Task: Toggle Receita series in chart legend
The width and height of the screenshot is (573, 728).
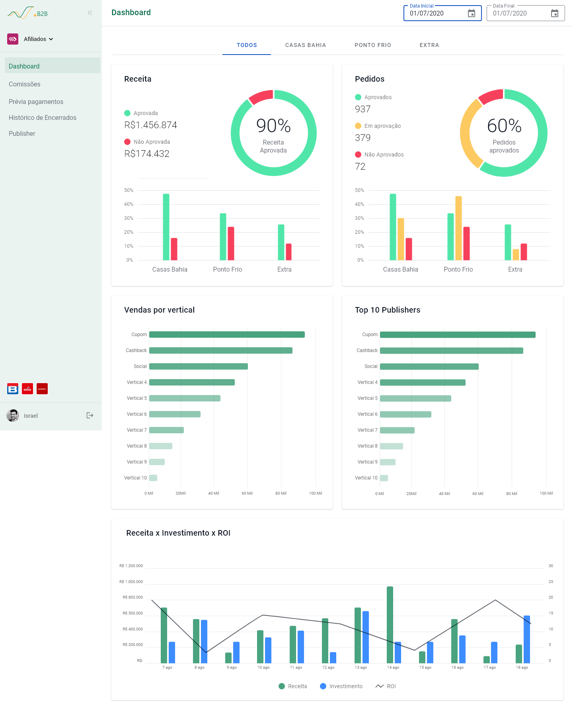Action: 293,686
